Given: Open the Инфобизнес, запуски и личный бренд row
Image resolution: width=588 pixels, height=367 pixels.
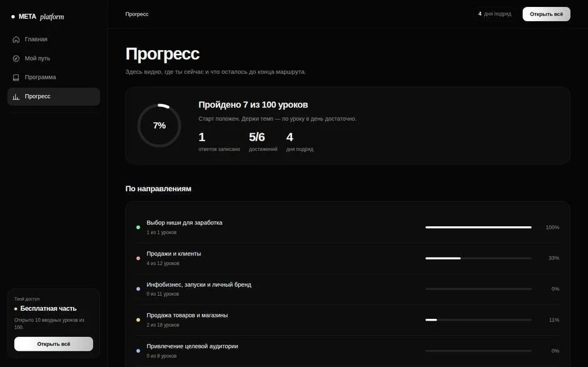Looking at the screenshot, I should coord(348,289).
